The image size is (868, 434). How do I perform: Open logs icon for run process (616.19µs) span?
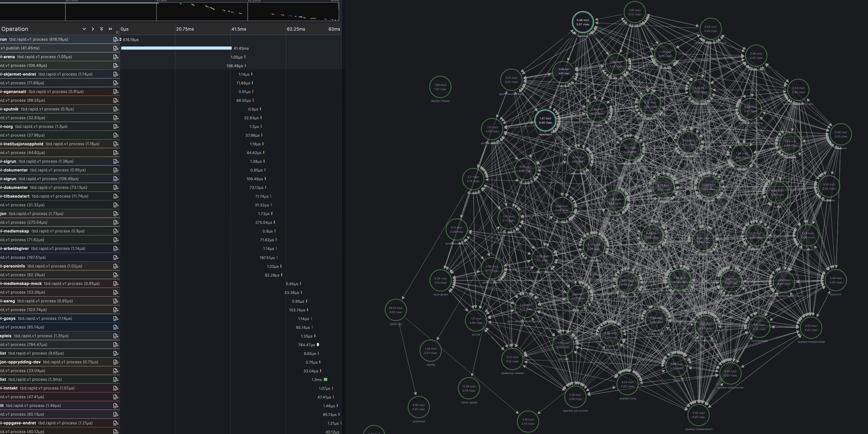click(x=116, y=39)
